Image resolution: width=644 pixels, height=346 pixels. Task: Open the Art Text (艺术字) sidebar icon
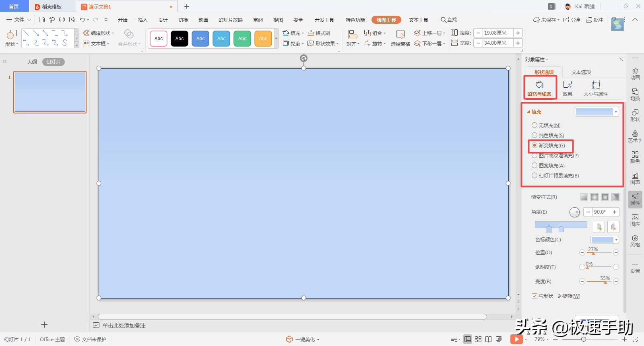coord(635,136)
